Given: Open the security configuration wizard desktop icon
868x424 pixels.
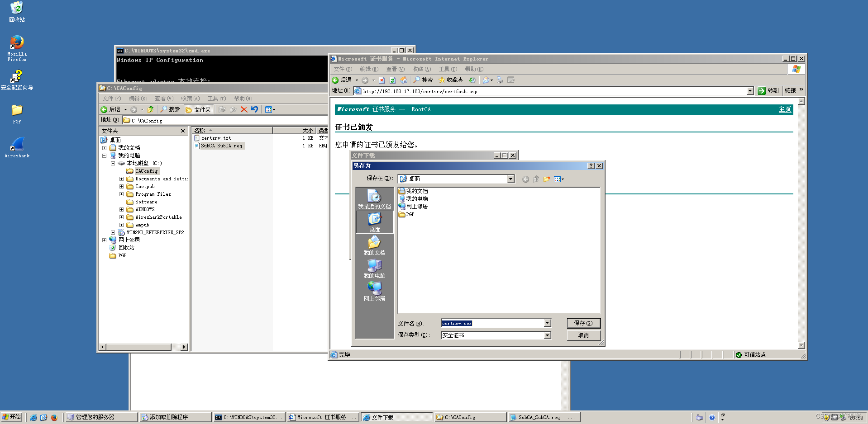Looking at the screenshot, I should (x=17, y=80).
